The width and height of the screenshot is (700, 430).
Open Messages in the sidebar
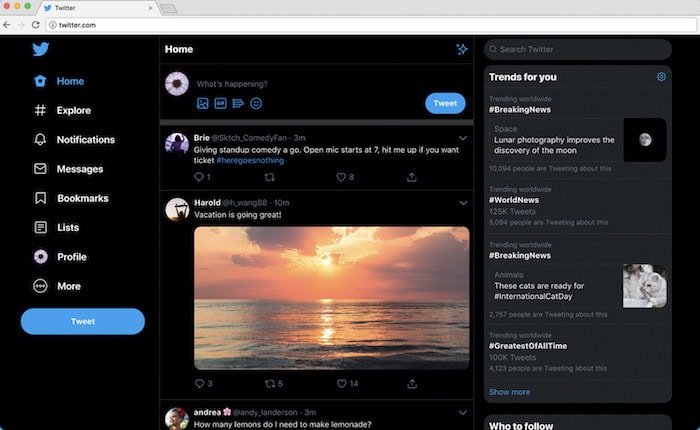(68, 169)
